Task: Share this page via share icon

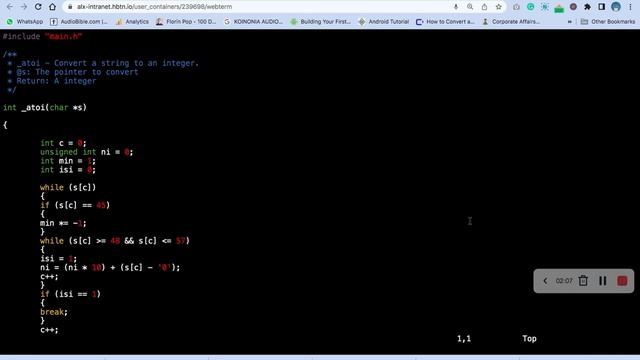Action: [x=484, y=7]
